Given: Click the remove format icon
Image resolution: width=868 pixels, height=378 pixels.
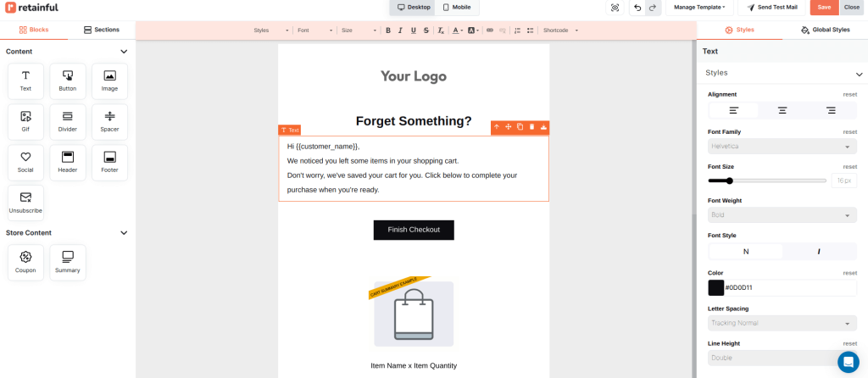Looking at the screenshot, I should click(x=441, y=31).
